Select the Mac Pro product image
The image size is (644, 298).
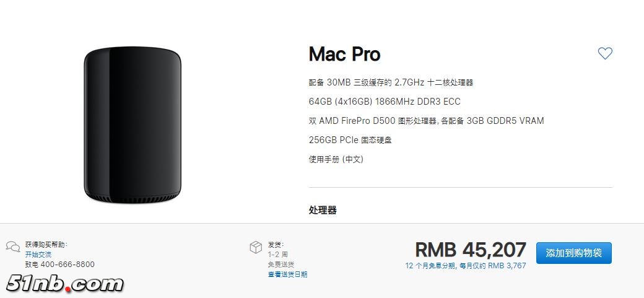click(133, 125)
